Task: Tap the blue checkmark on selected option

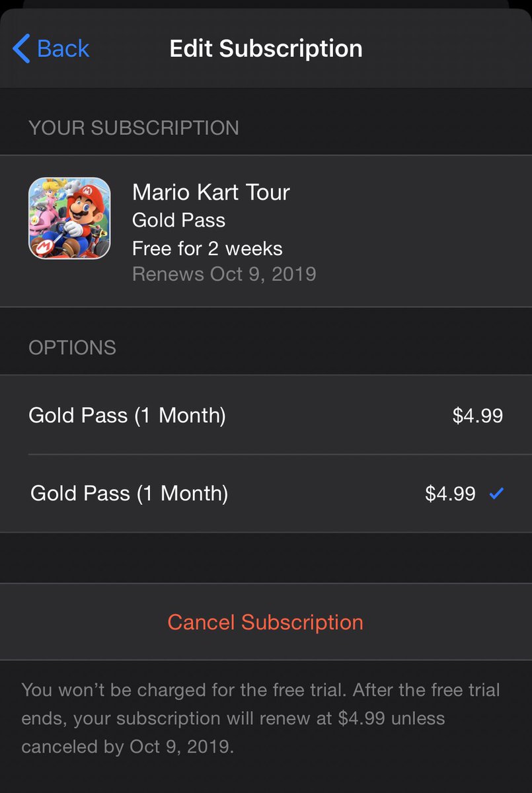Action: point(496,493)
